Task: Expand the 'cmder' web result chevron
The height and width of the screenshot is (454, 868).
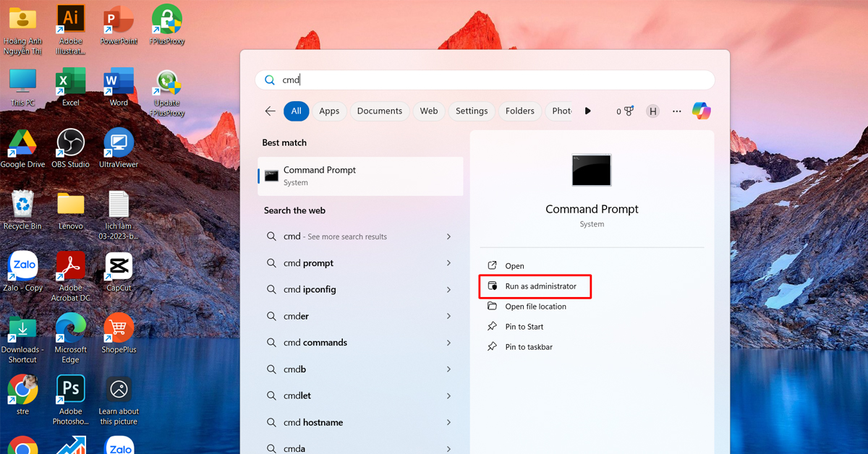Action: 448,317
